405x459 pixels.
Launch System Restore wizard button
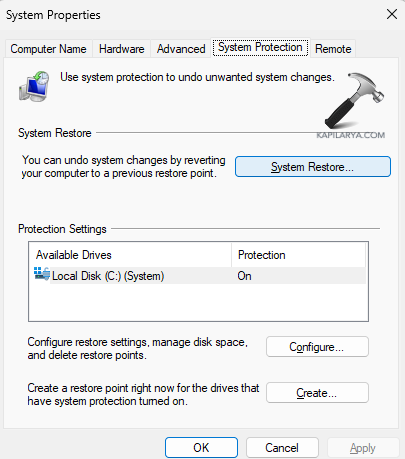(x=313, y=167)
